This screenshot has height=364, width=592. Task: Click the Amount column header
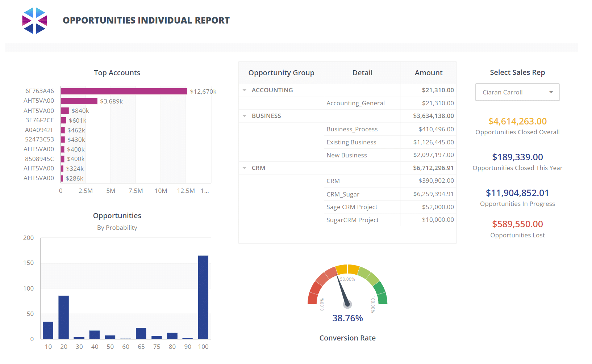click(x=428, y=73)
